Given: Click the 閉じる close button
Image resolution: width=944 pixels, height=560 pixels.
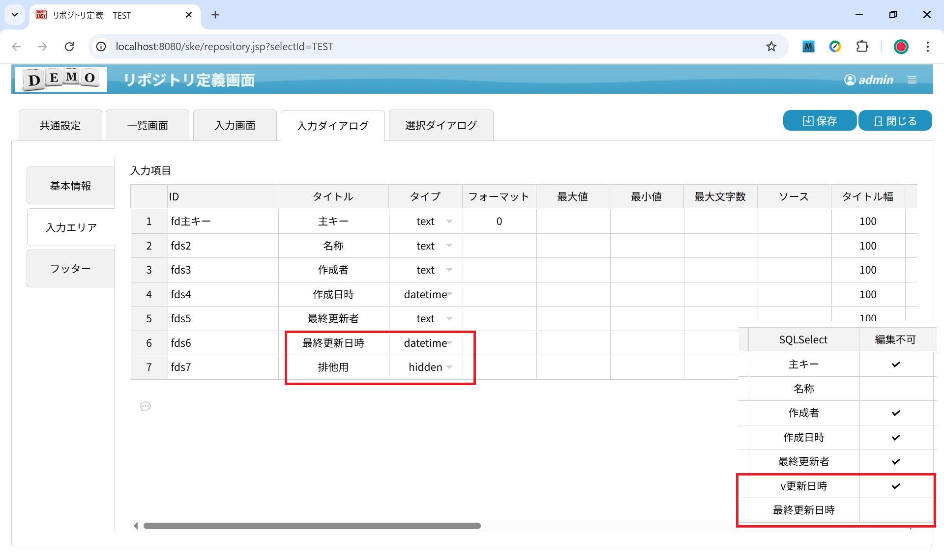Looking at the screenshot, I should pos(895,121).
